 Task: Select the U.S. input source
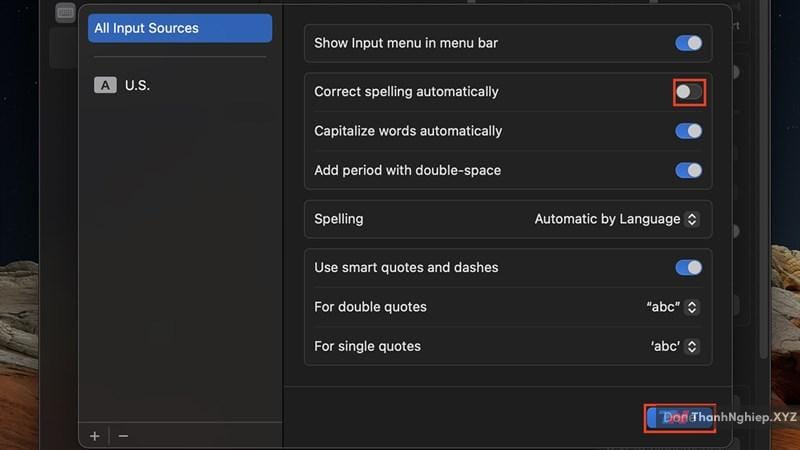coord(137,85)
